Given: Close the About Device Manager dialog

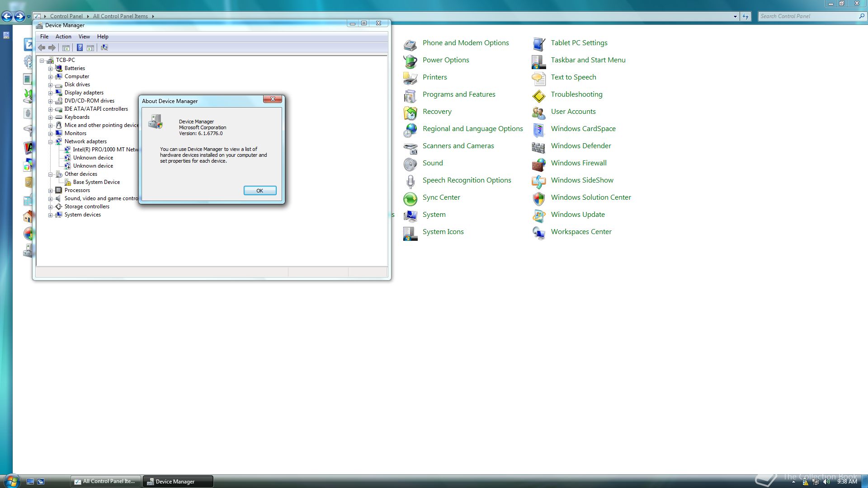Looking at the screenshot, I should tap(273, 99).
